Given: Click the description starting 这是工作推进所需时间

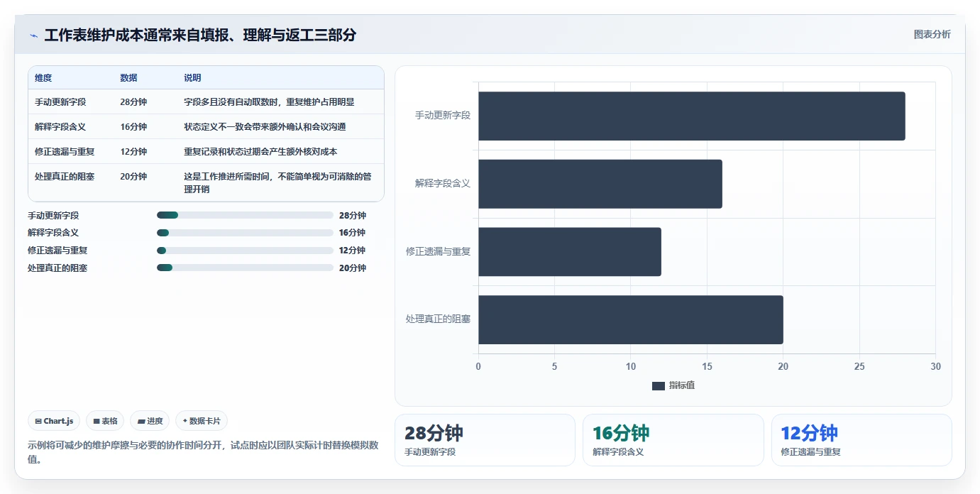Looking at the screenshot, I should tap(277, 183).
